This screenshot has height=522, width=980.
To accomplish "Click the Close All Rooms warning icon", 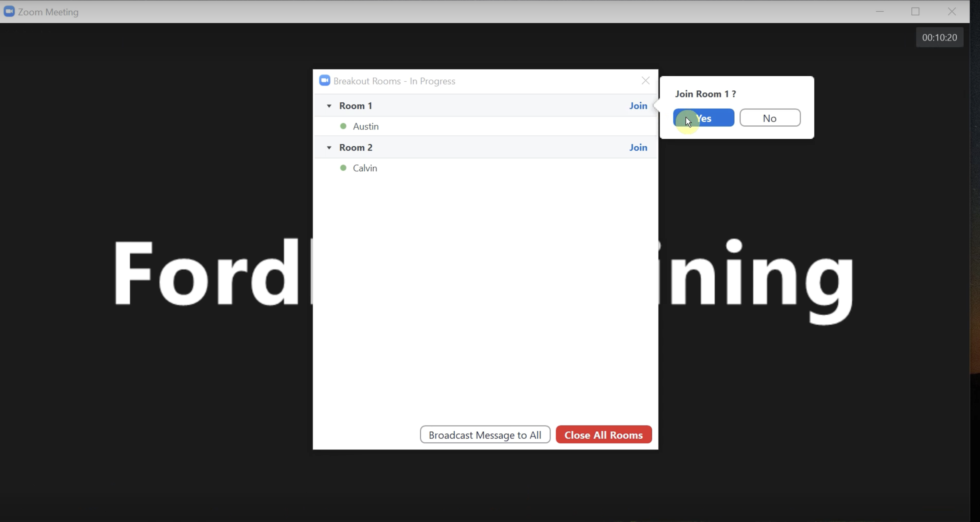I will point(602,434).
